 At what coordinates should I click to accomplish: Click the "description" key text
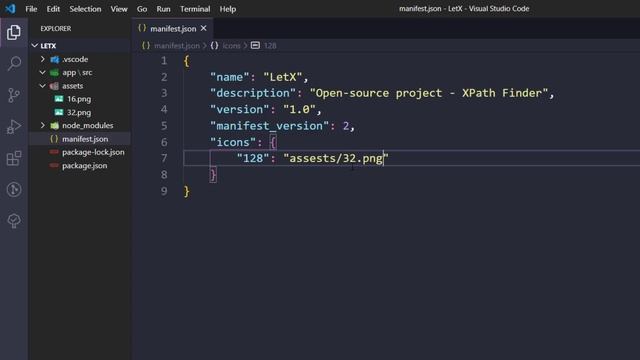pyautogui.click(x=253, y=93)
